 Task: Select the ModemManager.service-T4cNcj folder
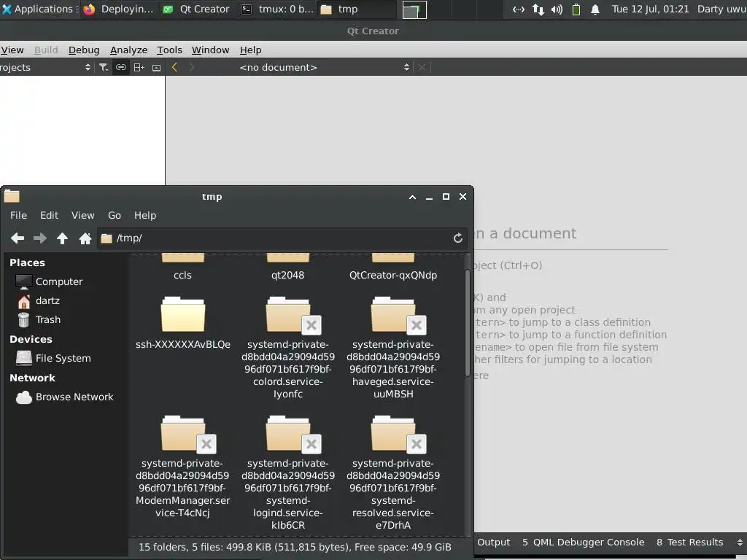click(x=183, y=467)
